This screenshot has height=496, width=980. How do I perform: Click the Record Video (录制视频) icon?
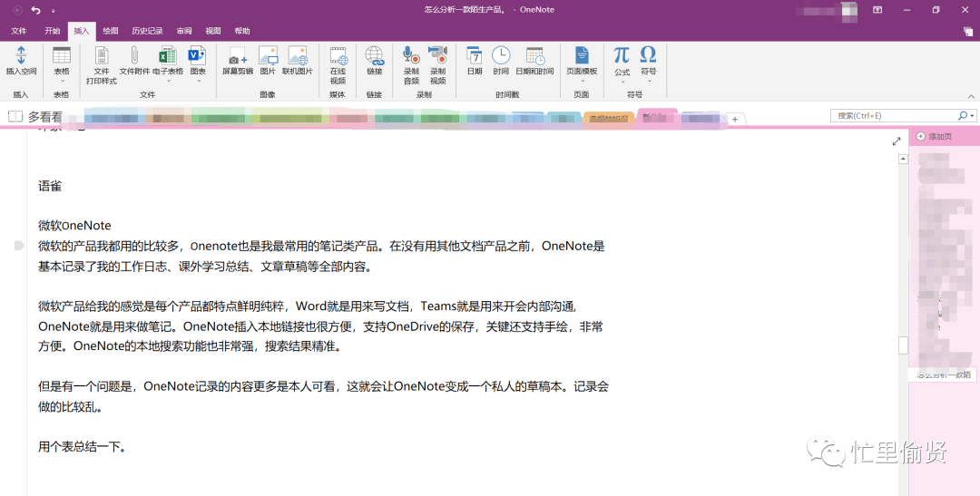coord(437,56)
